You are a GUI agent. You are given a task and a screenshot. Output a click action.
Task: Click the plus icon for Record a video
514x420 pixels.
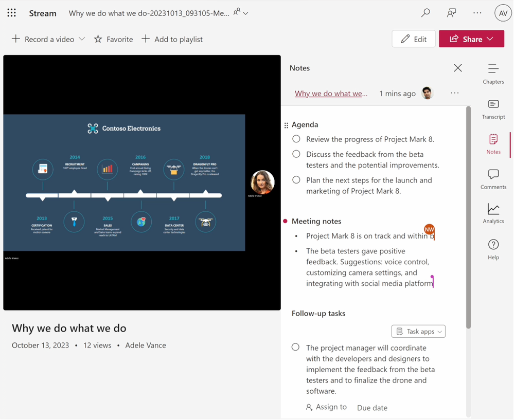pos(16,39)
